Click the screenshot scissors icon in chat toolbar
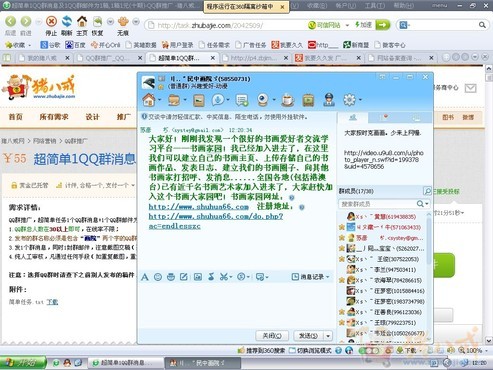This screenshot has width=493, height=370. 224,277
